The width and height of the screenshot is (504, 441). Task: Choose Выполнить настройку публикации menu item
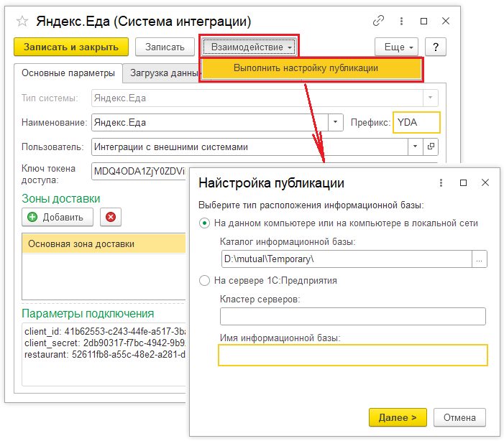[x=311, y=68]
